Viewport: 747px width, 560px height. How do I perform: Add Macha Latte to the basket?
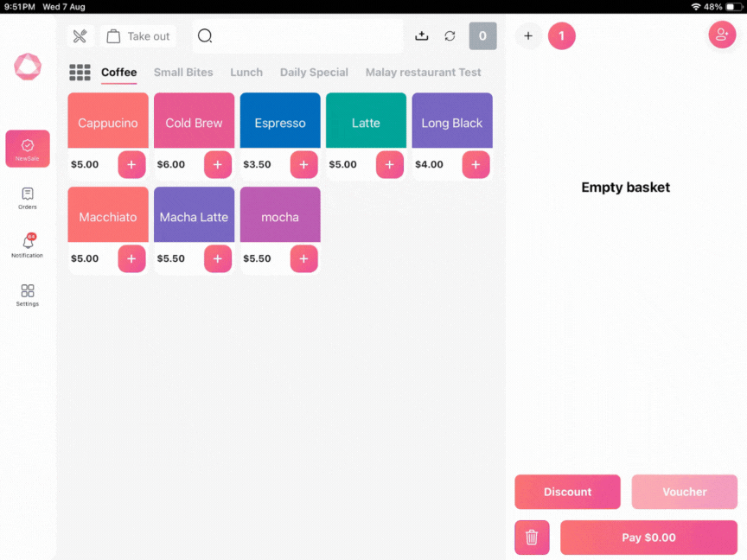(218, 258)
